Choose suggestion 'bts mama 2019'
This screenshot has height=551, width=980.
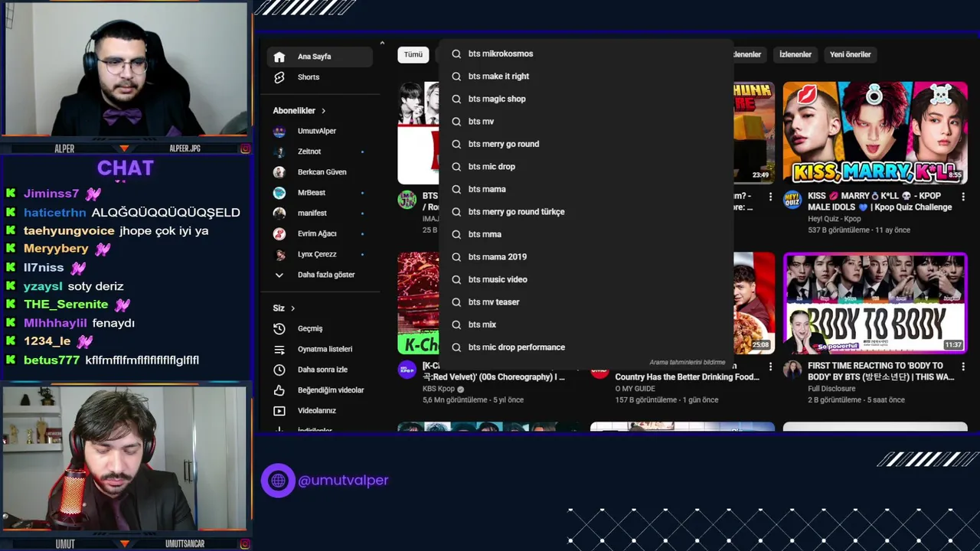tap(586, 257)
